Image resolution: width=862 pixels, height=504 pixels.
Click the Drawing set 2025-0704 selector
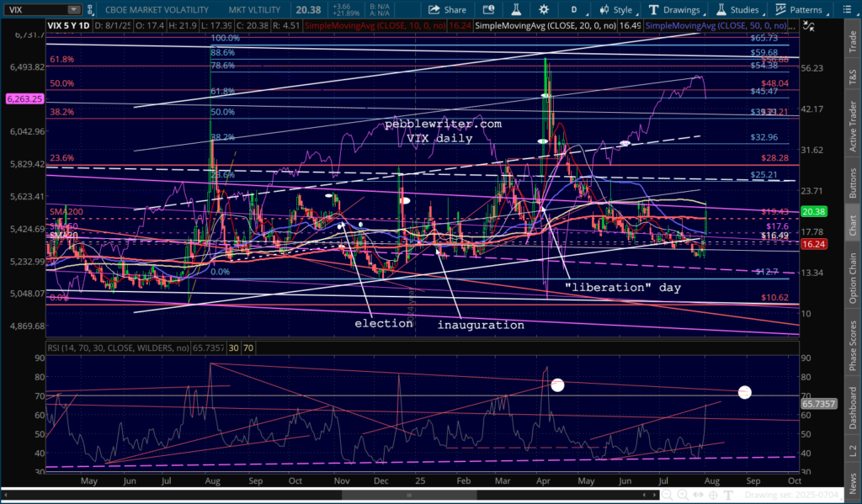point(791,496)
